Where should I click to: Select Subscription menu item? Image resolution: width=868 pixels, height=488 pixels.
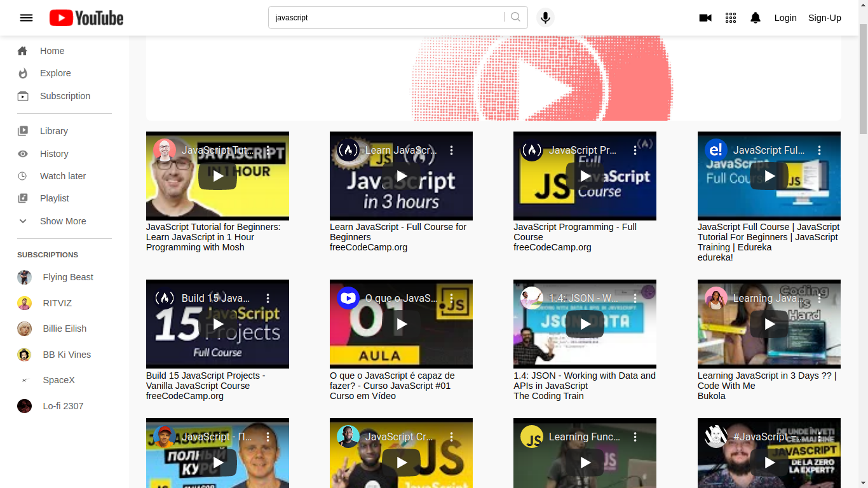click(65, 96)
